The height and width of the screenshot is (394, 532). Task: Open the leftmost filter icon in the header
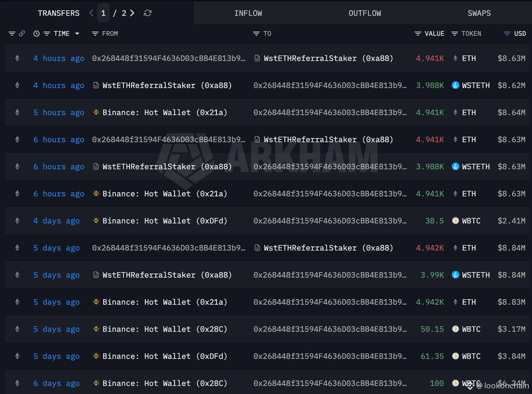(12, 34)
